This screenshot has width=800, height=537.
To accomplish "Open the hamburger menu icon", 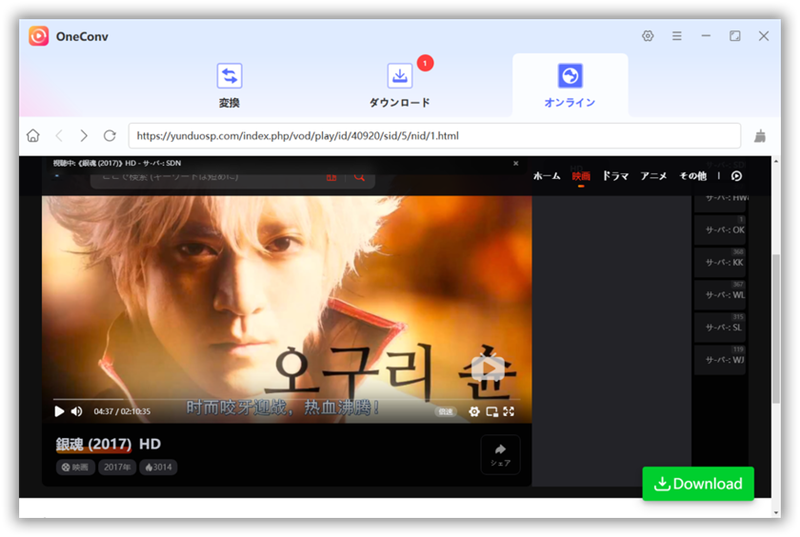I will 677,36.
